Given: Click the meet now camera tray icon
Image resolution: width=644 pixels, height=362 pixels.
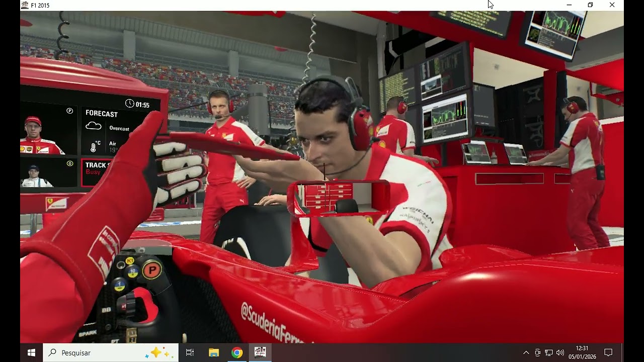Looking at the screenshot, I should pyautogui.click(x=538, y=353).
